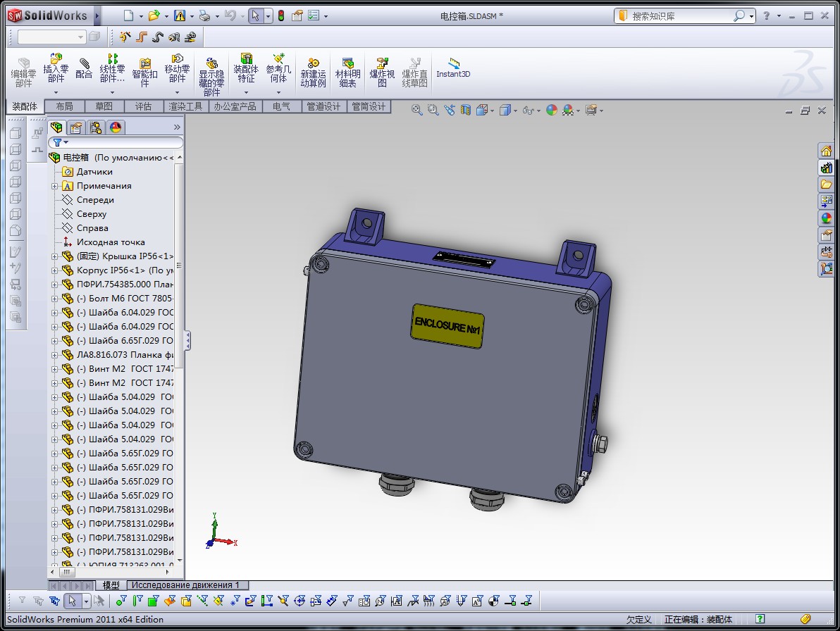Open the 插入零部件 dropdown arrow
This screenshot has height=631, width=840.
[x=56, y=92]
